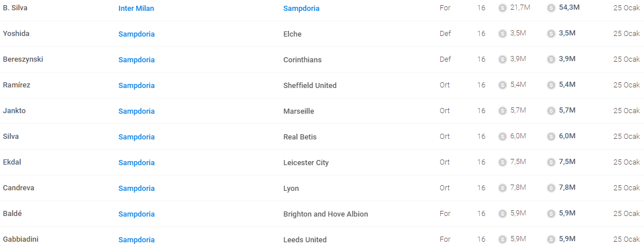Screen dimensions: 644x252
Task: Select Sheffield United destination club
Action: point(310,85)
